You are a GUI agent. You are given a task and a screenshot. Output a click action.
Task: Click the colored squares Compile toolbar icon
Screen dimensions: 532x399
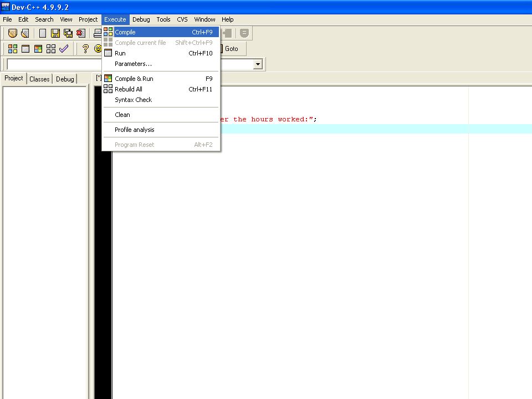pos(13,49)
